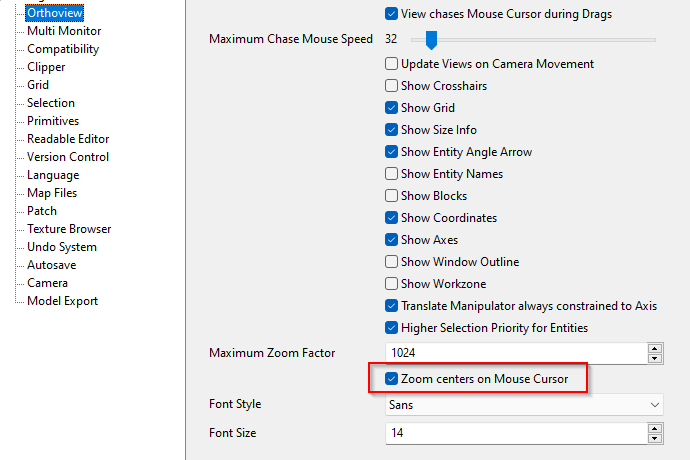This screenshot has height=460, width=690.
Task: Increase Maximum Zoom Factor with up arrow
Action: click(x=655, y=348)
